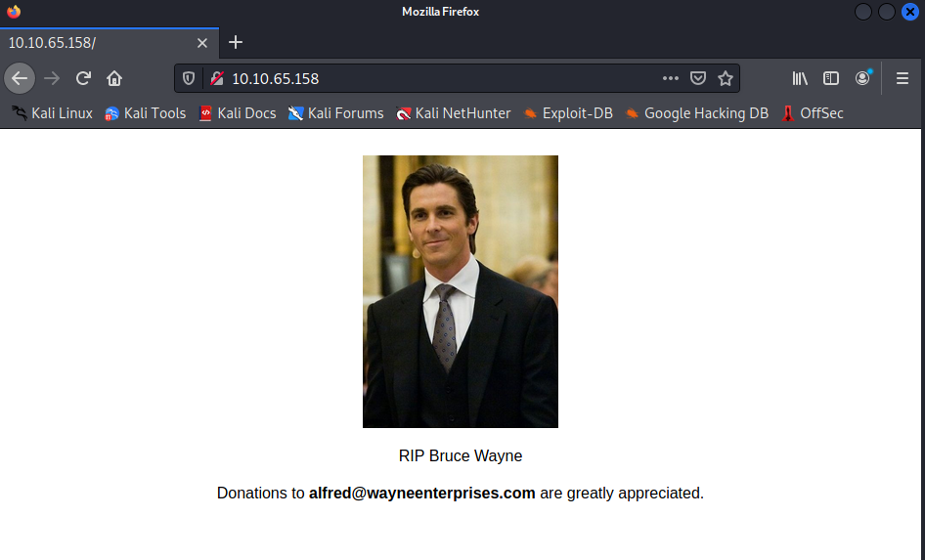Reload the current page

[x=83, y=78]
